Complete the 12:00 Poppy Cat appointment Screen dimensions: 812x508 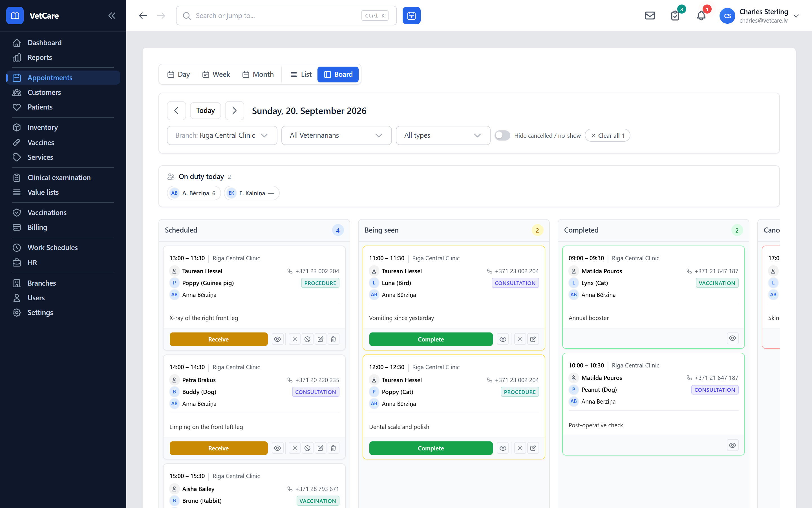tap(431, 448)
